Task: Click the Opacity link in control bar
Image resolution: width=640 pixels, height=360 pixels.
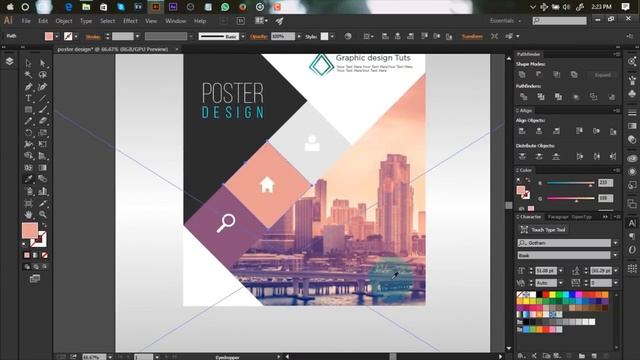Action: pyautogui.click(x=259, y=36)
